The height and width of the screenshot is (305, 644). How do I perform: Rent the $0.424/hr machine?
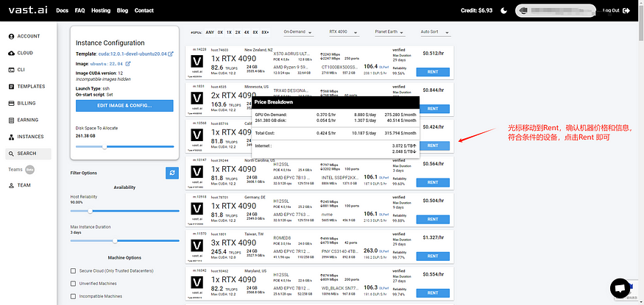(433, 146)
